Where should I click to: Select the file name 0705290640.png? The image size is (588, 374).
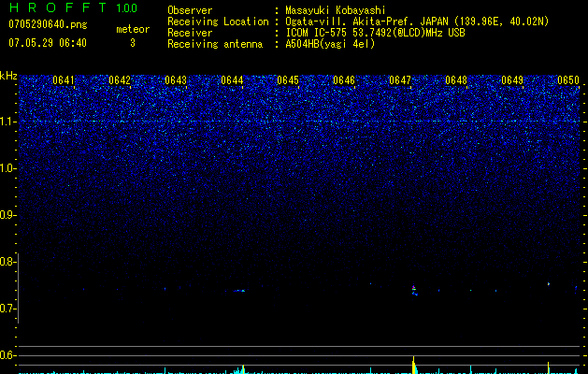click(48, 24)
